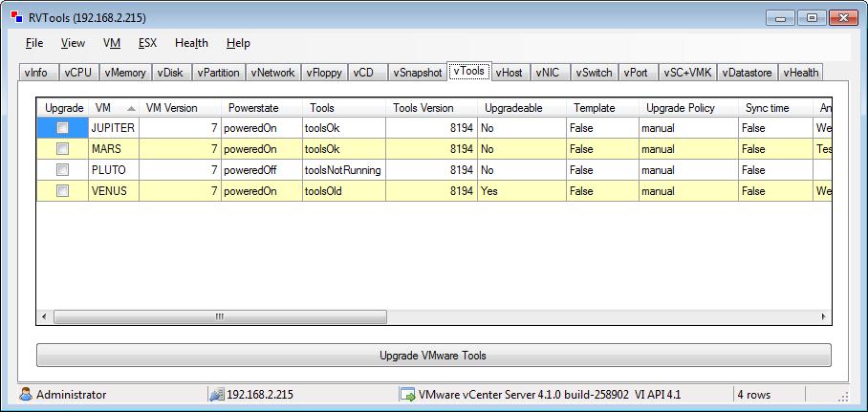Switch to the vCPU tab
The image size is (868, 412).
coord(78,73)
